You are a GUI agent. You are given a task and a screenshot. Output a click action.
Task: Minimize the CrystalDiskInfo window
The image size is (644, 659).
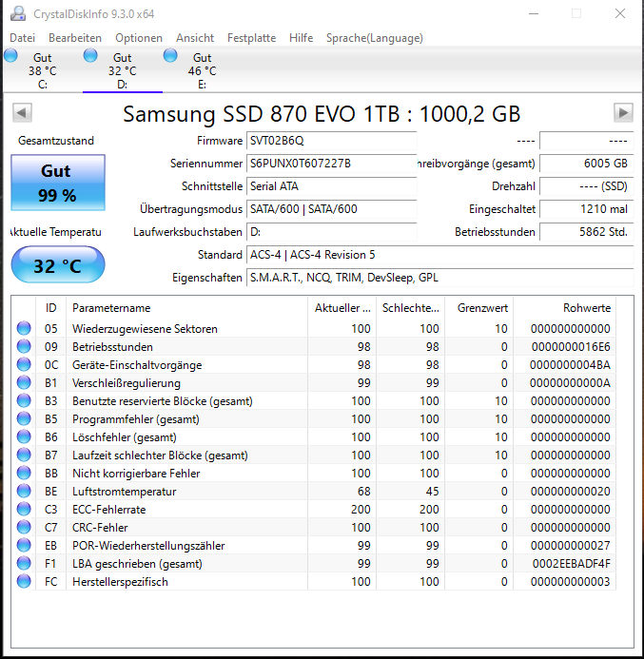pos(534,13)
